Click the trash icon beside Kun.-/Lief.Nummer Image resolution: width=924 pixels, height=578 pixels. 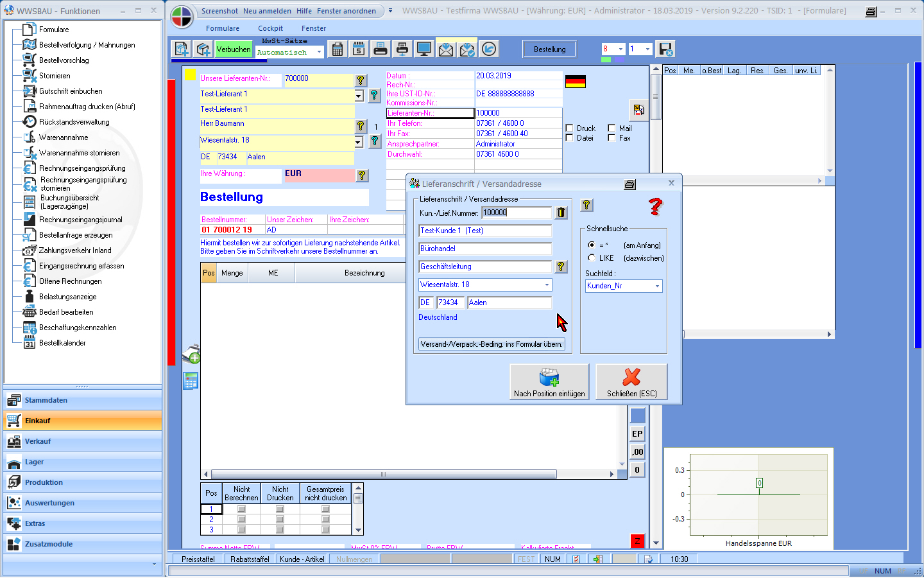(561, 213)
